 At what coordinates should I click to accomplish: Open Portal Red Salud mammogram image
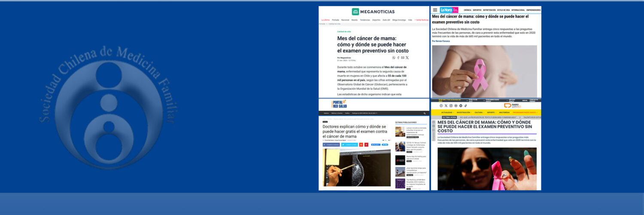pos(357,168)
